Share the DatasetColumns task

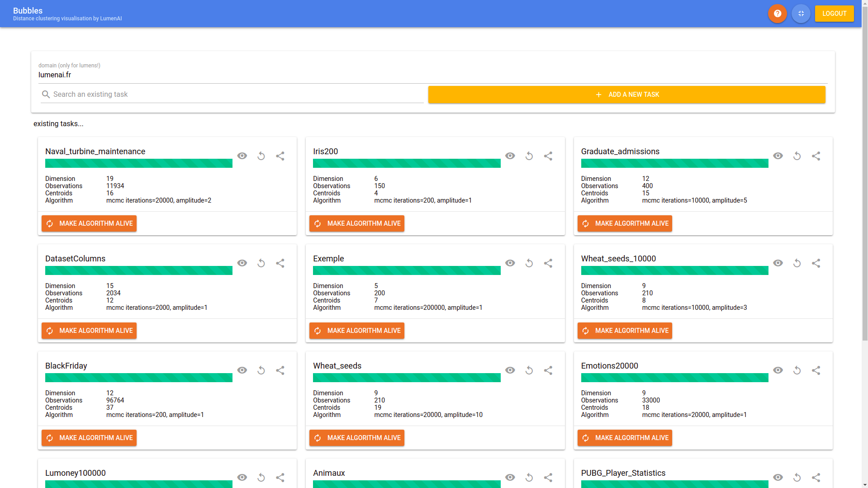tap(280, 263)
